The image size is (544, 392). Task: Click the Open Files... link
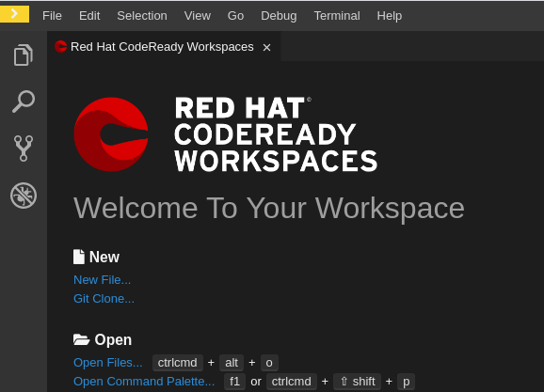click(108, 363)
